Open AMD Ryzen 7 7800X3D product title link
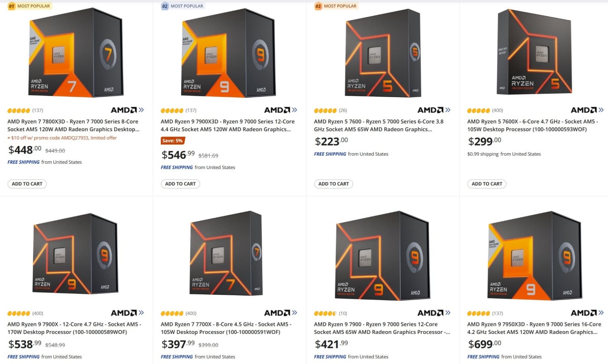This screenshot has width=608, height=364. [x=73, y=125]
